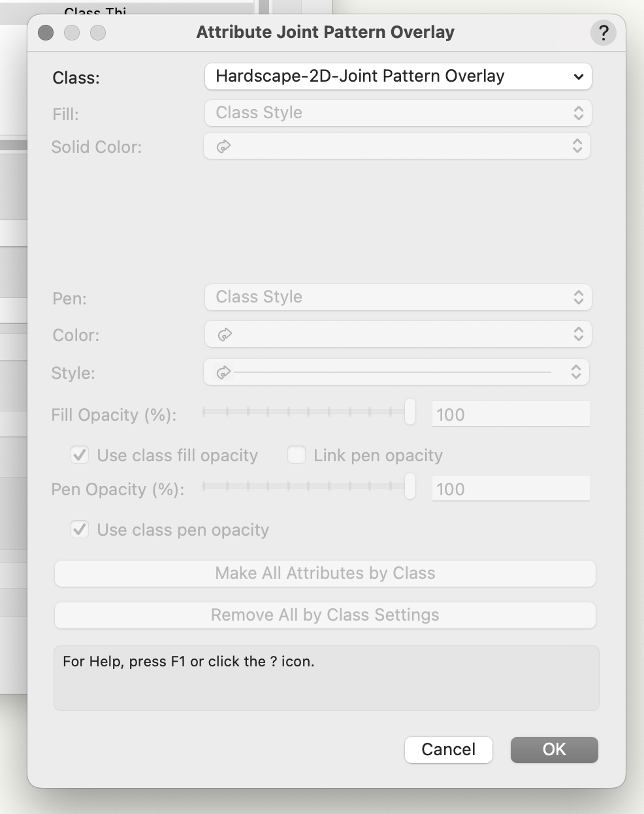
Task: Click the Pen Opacity percentage input field
Action: pos(510,489)
